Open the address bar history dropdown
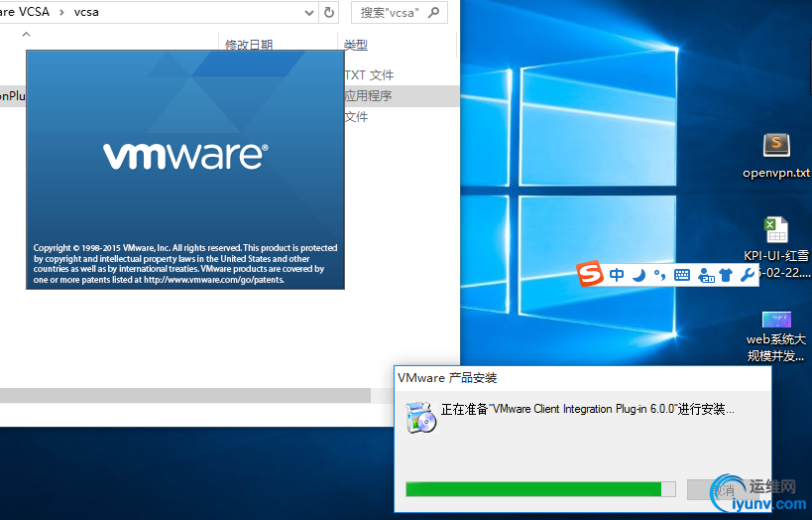The height and width of the screenshot is (520, 812). tap(309, 13)
